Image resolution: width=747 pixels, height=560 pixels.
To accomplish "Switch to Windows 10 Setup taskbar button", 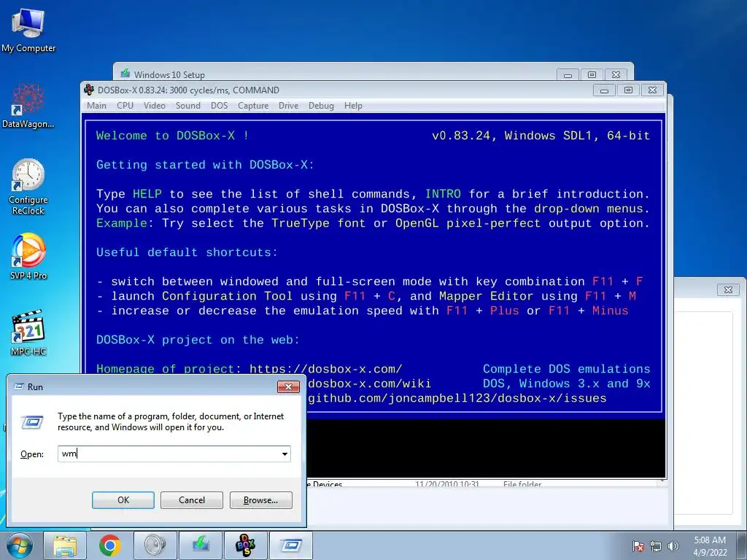I will click(x=200, y=545).
